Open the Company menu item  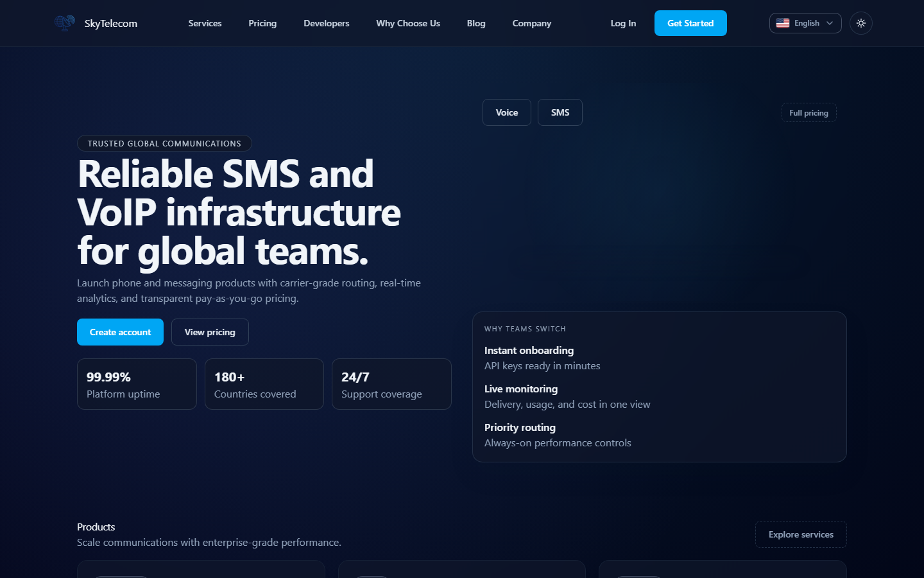[532, 23]
